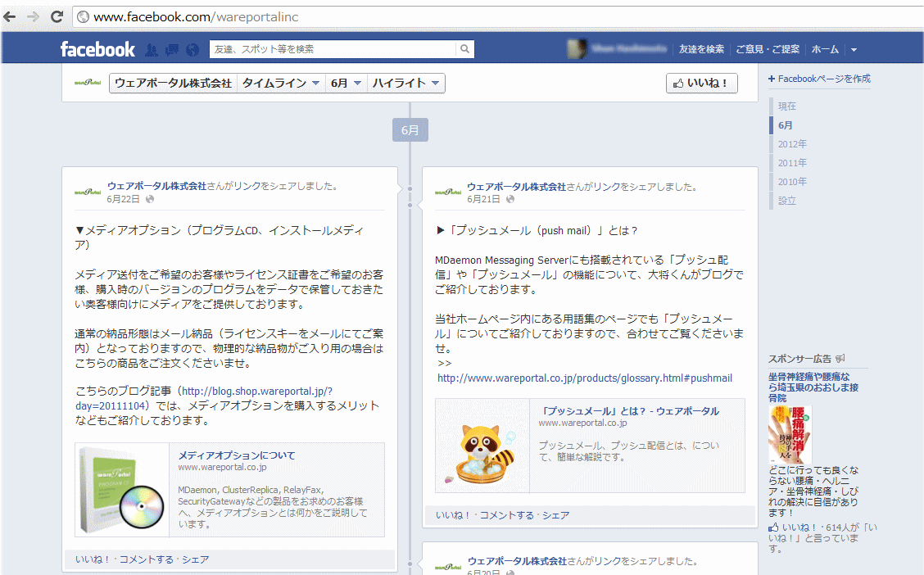Open messages icon in header
The width and height of the screenshot is (924, 575).
click(x=172, y=50)
